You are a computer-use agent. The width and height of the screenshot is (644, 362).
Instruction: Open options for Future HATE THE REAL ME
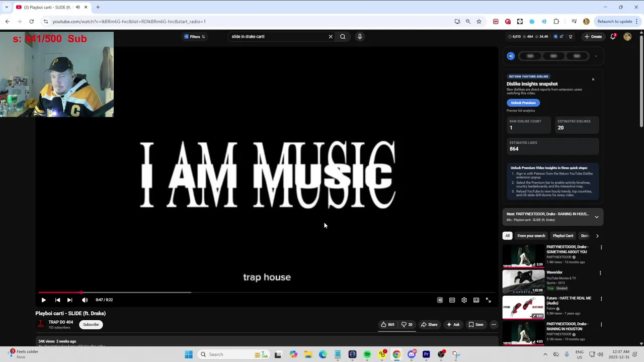[601, 299]
